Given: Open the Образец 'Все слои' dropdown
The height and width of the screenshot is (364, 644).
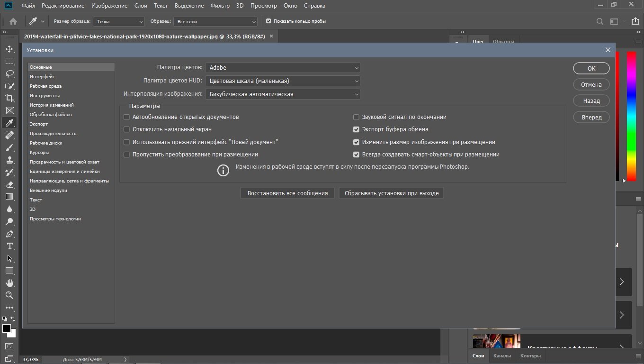Looking at the screenshot, I should (215, 21).
